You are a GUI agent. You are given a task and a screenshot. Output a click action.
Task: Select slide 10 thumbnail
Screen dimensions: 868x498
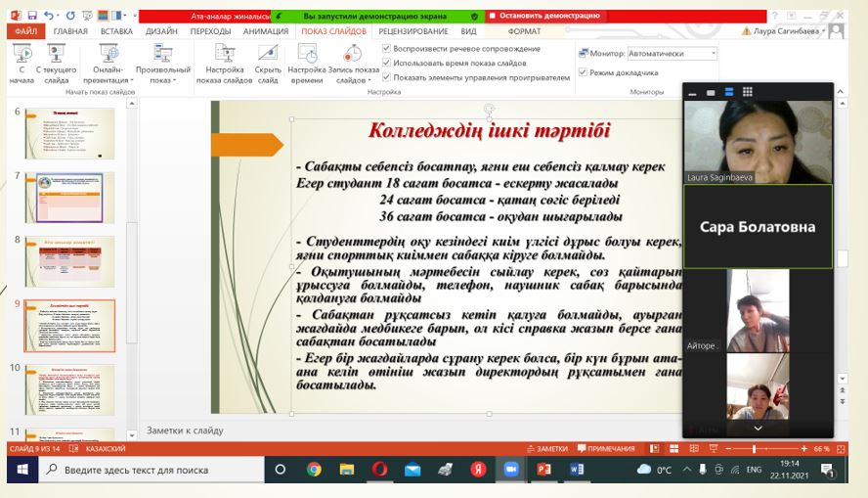click(x=69, y=389)
